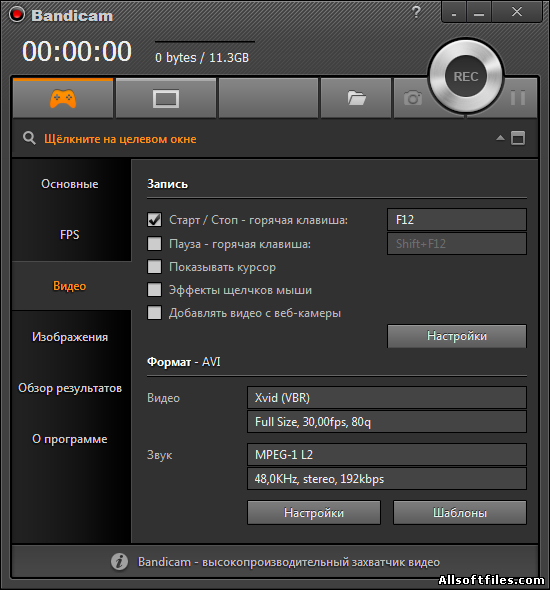
Task: Click the magnifier target search icon
Action: tap(29, 138)
